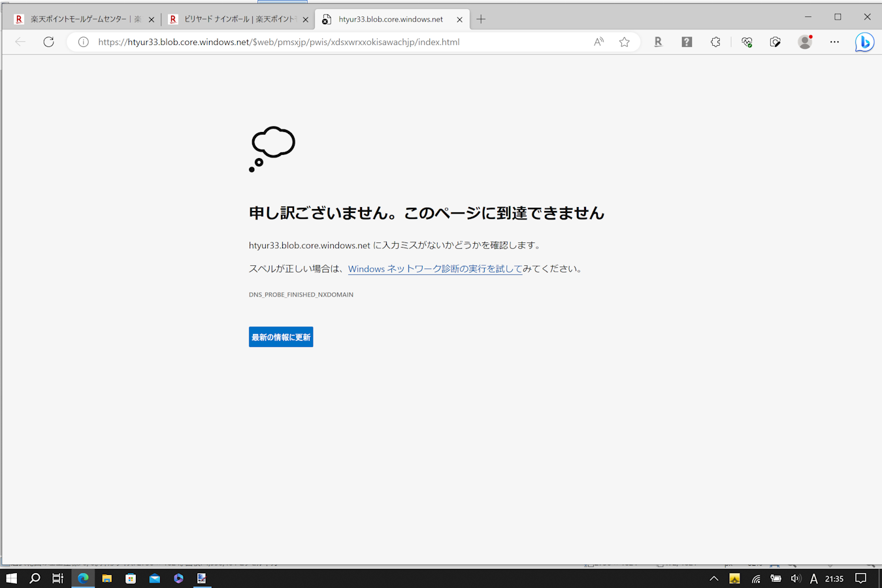The height and width of the screenshot is (588, 882).
Task: Open Settings and more ellipsis menu
Action: (x=834, y=42)
